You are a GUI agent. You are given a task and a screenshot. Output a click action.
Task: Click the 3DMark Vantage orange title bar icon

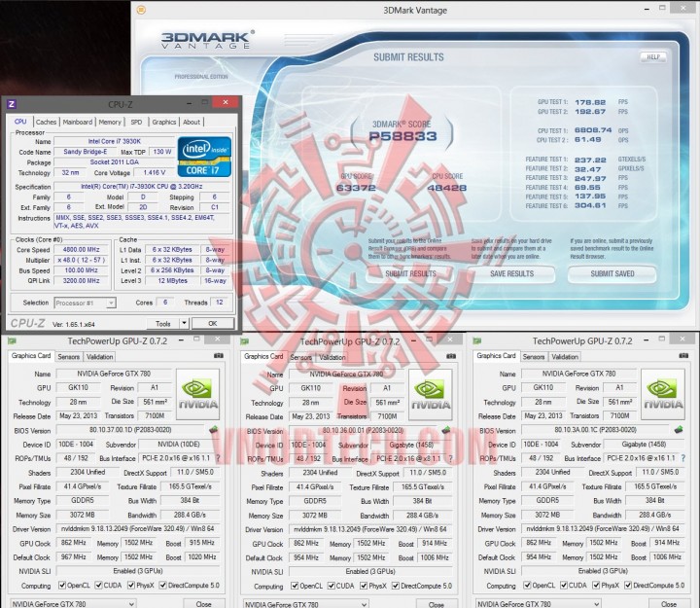141,10
